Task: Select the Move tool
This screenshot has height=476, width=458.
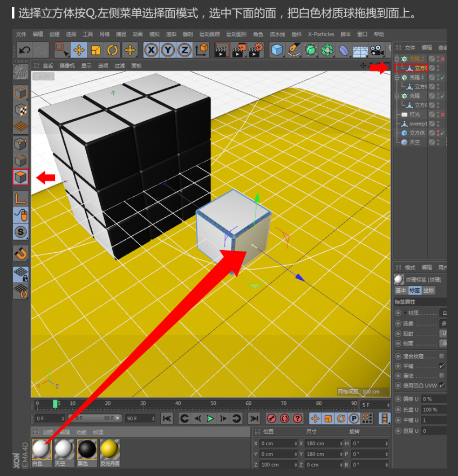Action: [x=79, y=50]
